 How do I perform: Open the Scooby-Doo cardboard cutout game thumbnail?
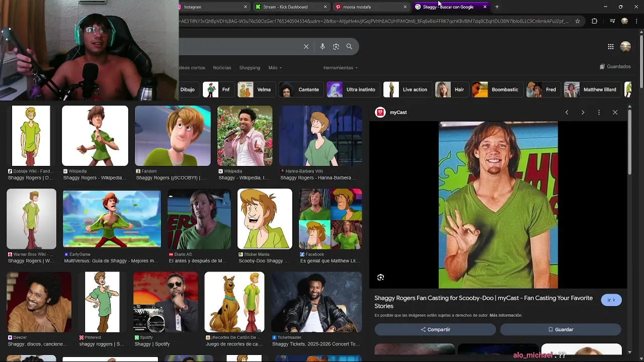pos(234,302)
